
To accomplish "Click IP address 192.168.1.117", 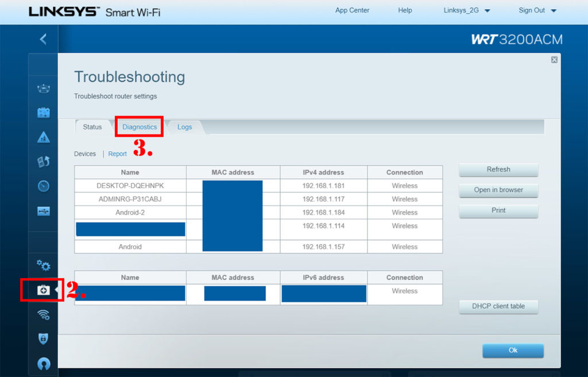I will 323,199.
